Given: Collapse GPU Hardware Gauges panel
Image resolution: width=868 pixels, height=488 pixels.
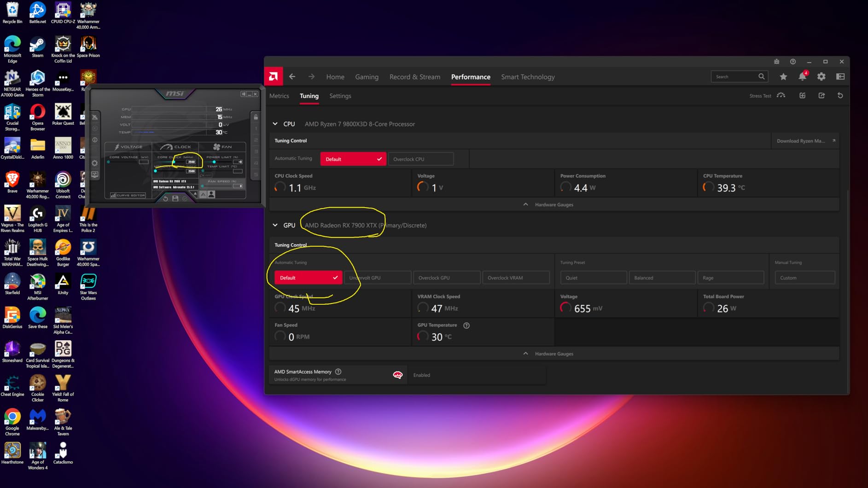Looking at the screenshot, I should point(554,354).
